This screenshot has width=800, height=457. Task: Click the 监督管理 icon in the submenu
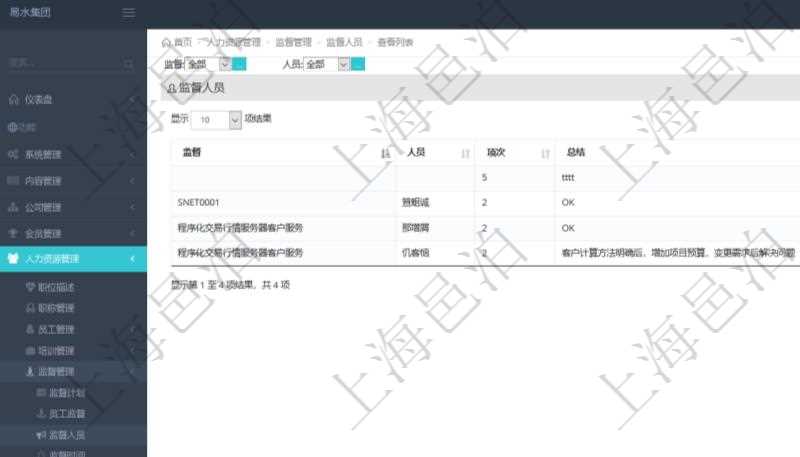pos(30,371)
